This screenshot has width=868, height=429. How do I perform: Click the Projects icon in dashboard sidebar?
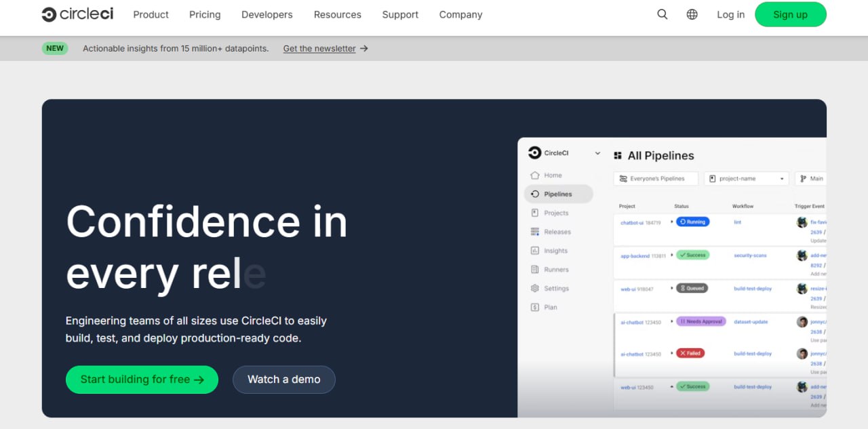tap(535, 213)
